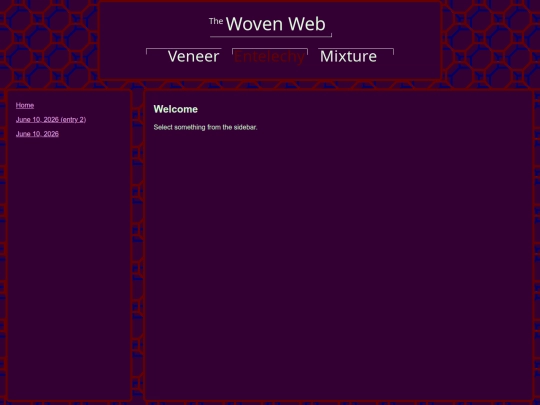Switch to the Mixture tab
Image resolution: width=540 pixels, height=405 pixels.
[x=348, y=56]
